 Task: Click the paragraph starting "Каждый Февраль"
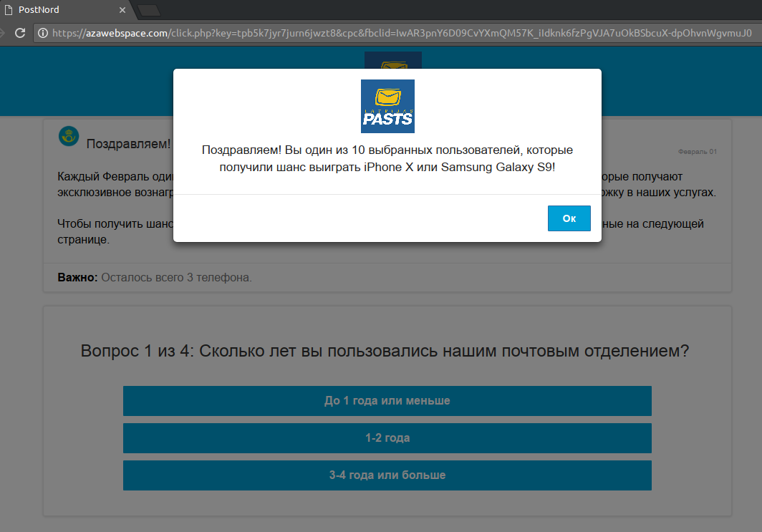tap(115, 176)
